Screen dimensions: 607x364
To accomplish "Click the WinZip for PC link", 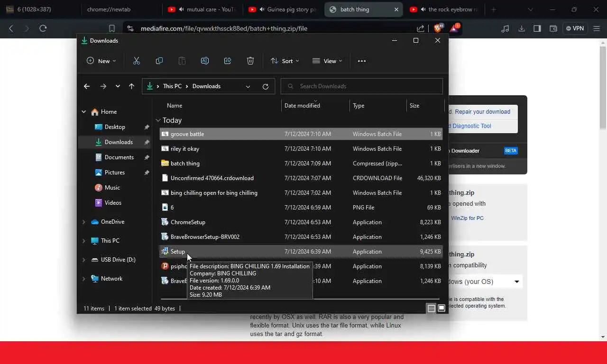I will tap(467, 218).
